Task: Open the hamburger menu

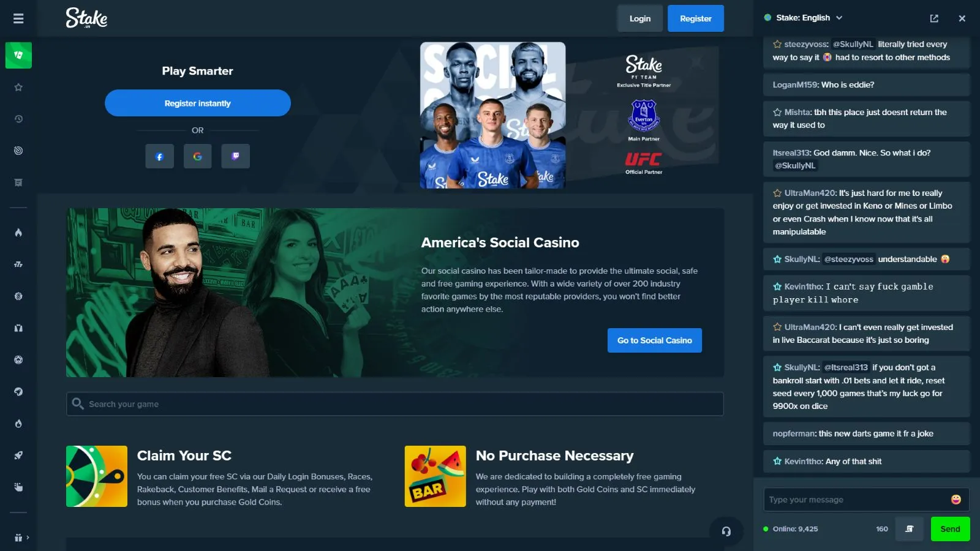Action: tap(18, 18)
